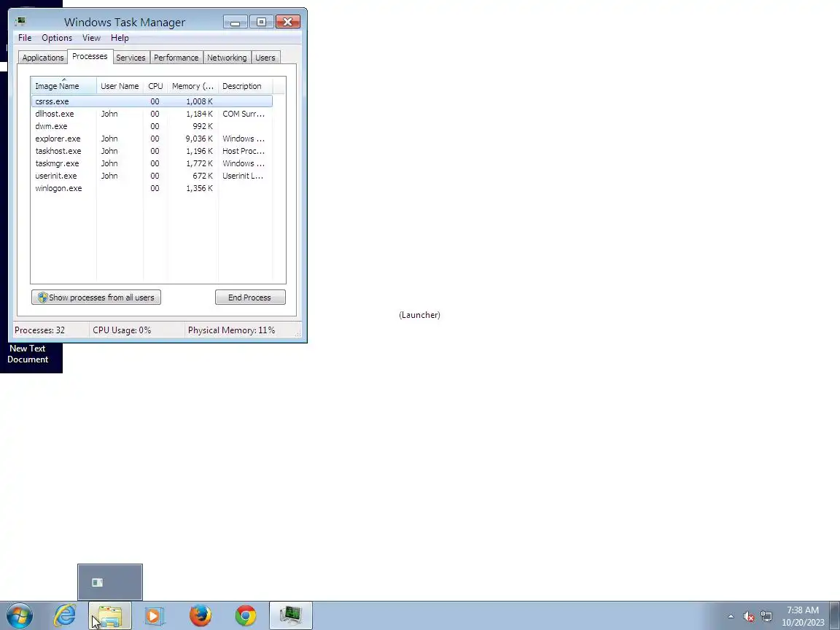Open the Options menu
The height and width of the screenshot is (630, 840).
pos(57,37)
